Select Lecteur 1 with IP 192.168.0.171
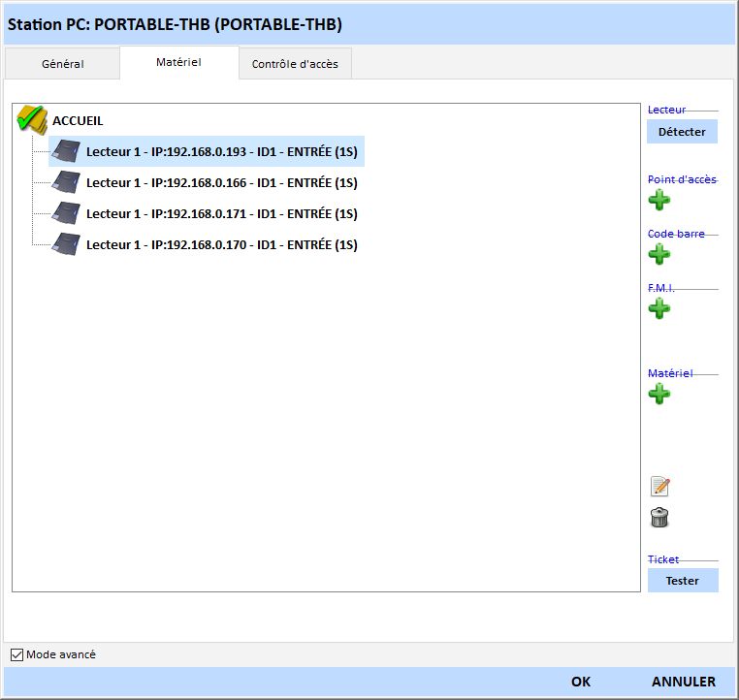Screen dimensions: 739x700 [x=221, y=214]
